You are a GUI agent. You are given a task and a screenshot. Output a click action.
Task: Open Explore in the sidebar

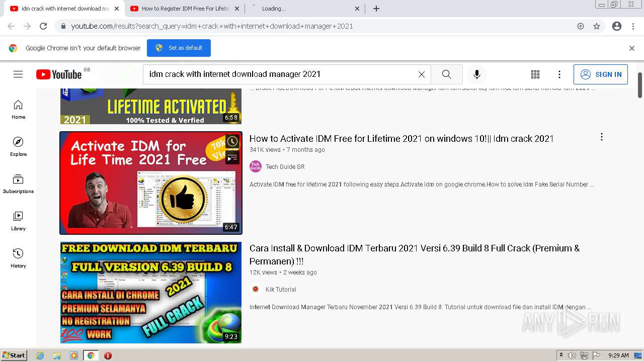click(x=18, y=146)
